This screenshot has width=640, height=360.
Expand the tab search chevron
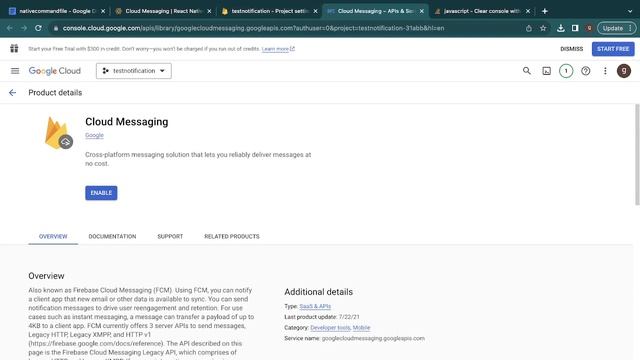tap(629, 11)
